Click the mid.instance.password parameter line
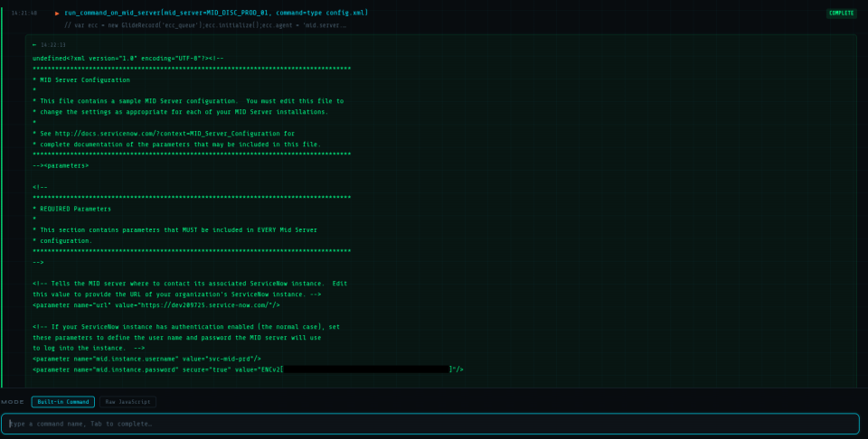Image resolution: width=868 pixels, height=439 pixels. click(248, 369)
